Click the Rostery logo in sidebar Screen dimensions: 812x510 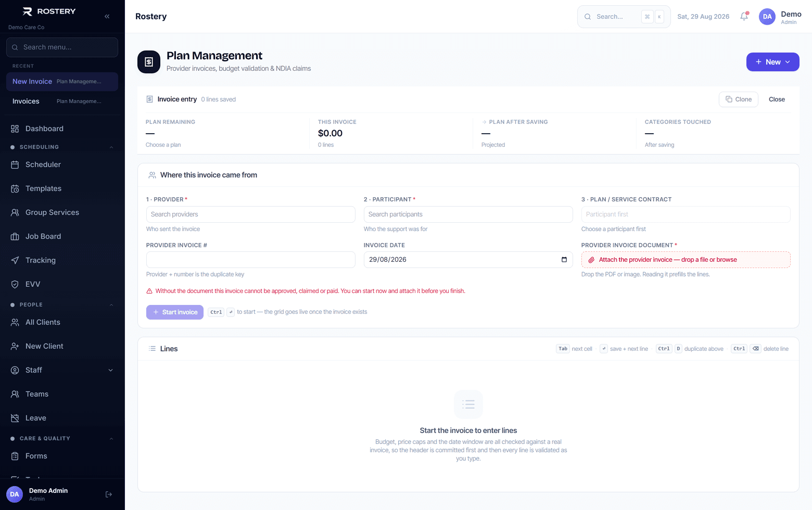click(x=49, y=11)
